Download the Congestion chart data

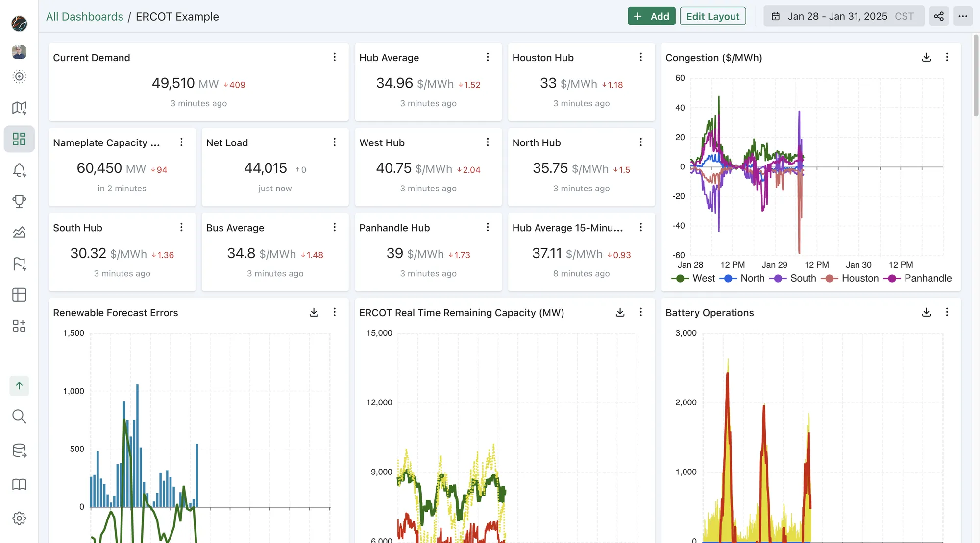(x=926, y=57)
